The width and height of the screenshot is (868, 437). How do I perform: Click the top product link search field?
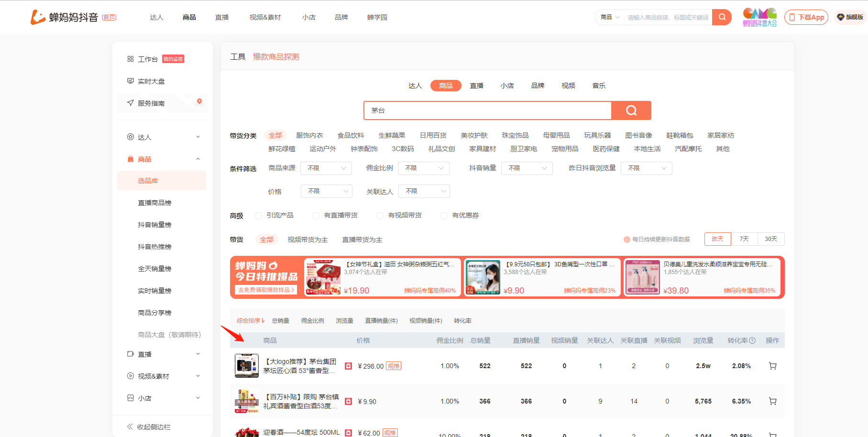click(x=668, y=17)
